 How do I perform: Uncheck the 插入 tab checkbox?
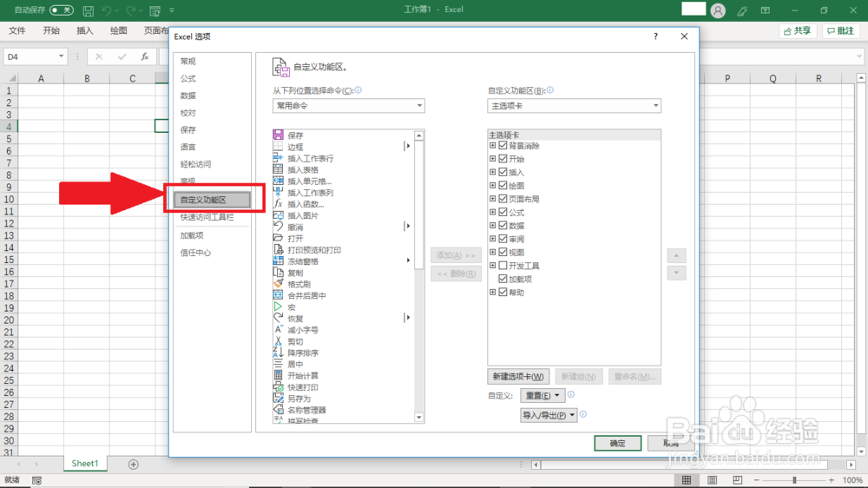[503, 172]
